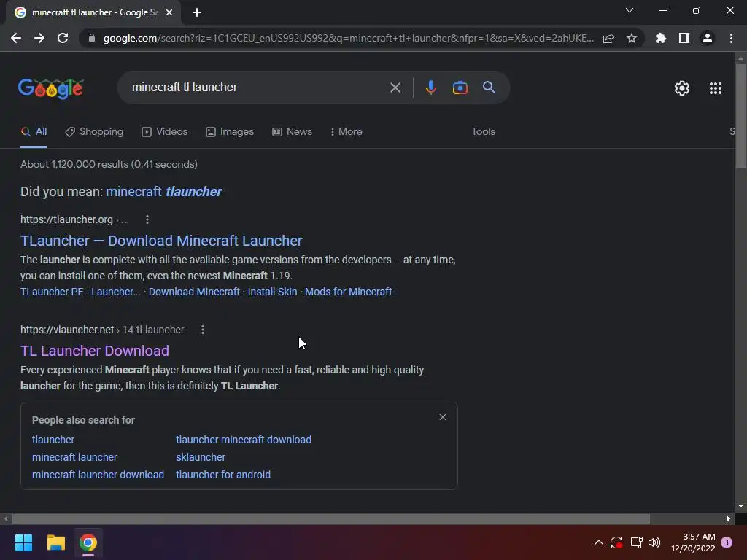Screen dimensions: 747x560
Task: Open the Google apps grid
Action: tap(715, 88)
